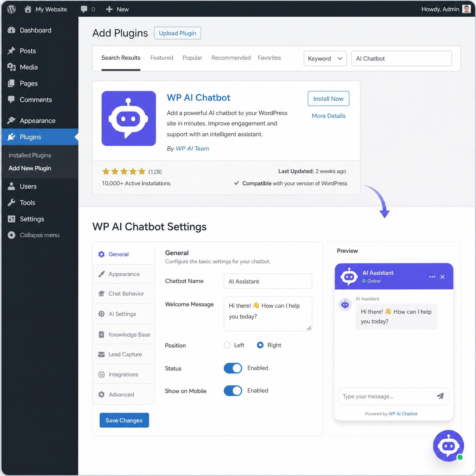Open the Admin avatar in top bar
This screenshot has width=476, height=476.
466,9
